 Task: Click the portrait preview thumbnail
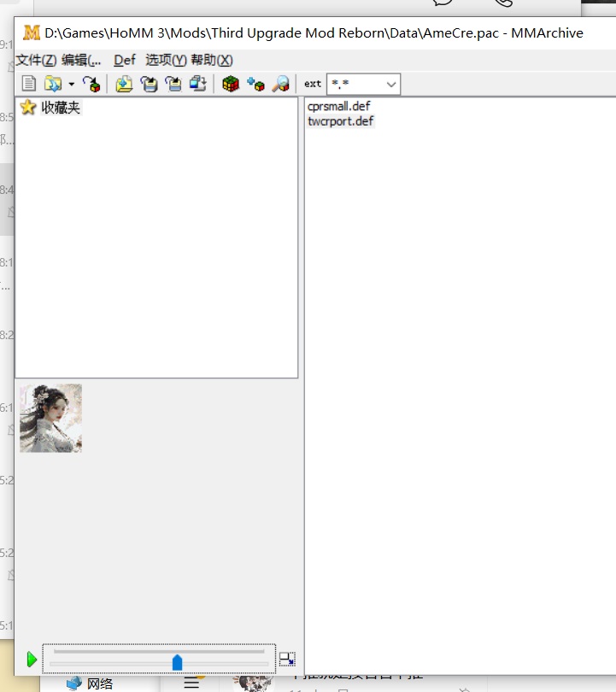click(51, 418)
